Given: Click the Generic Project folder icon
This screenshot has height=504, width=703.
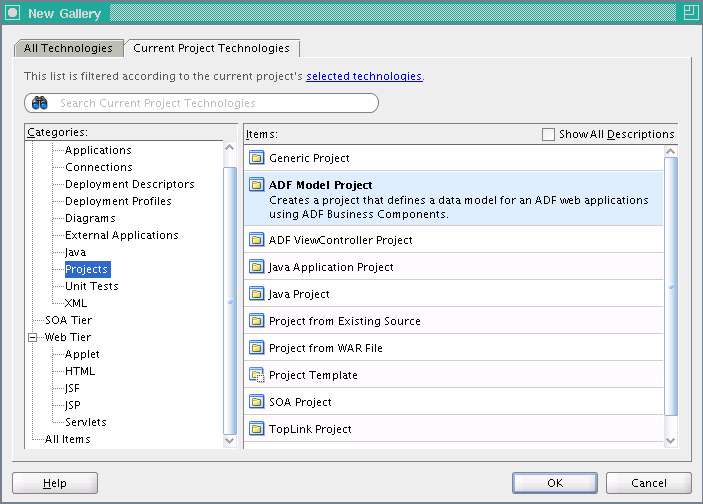Looking at the screenshot, I should [x=256, y=158].
